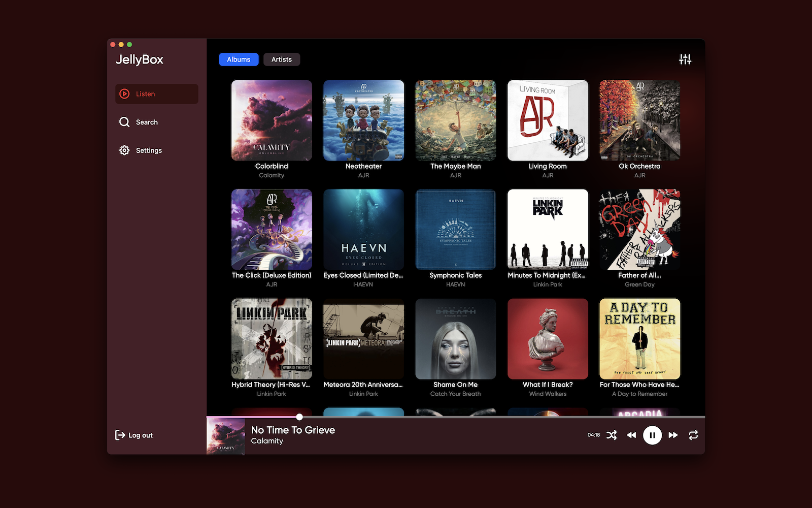Image resolution: width=812 pixels, height=508 pixels.
Task: Switch to the Albums tab
Action: 239,59
